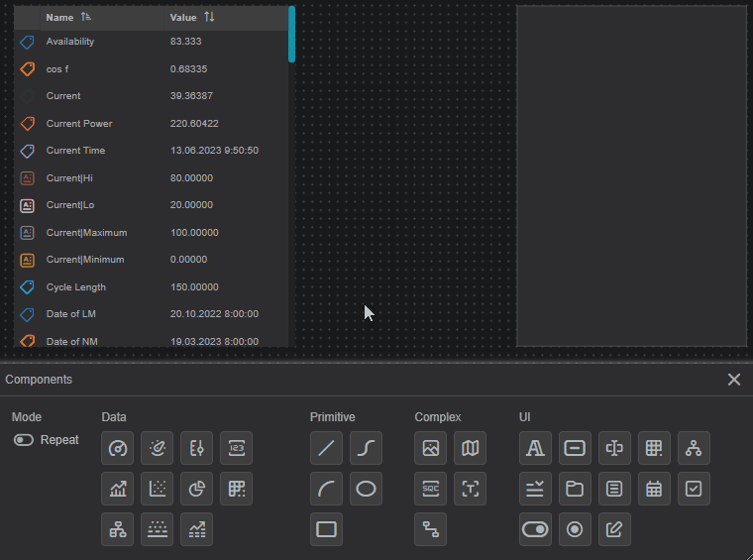Choose the dropdown list UI component
753x560 pixels.
[x=535, y=489]
